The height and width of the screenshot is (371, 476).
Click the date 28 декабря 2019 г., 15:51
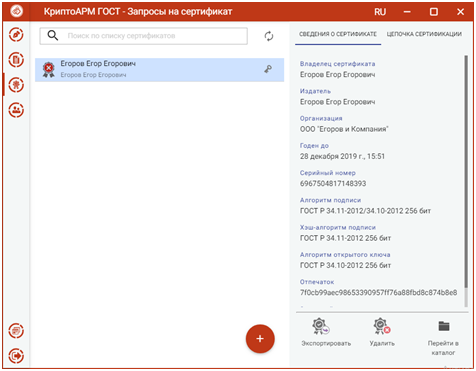[x=342, y=156]
